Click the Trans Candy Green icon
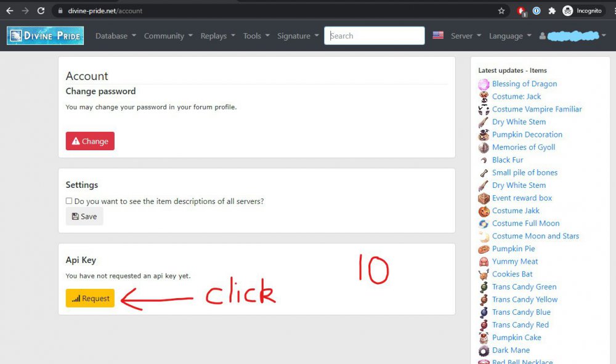 point(484,287)
